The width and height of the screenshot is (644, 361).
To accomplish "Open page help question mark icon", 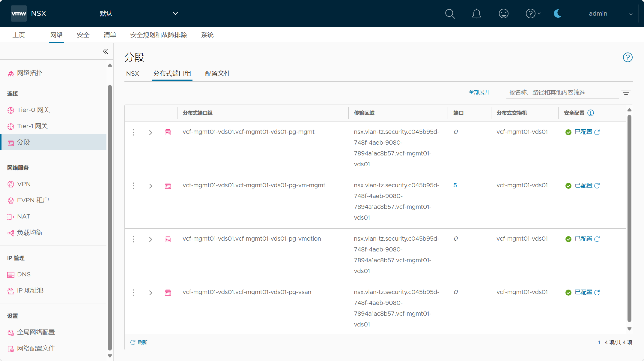I will tap(628, 57).
